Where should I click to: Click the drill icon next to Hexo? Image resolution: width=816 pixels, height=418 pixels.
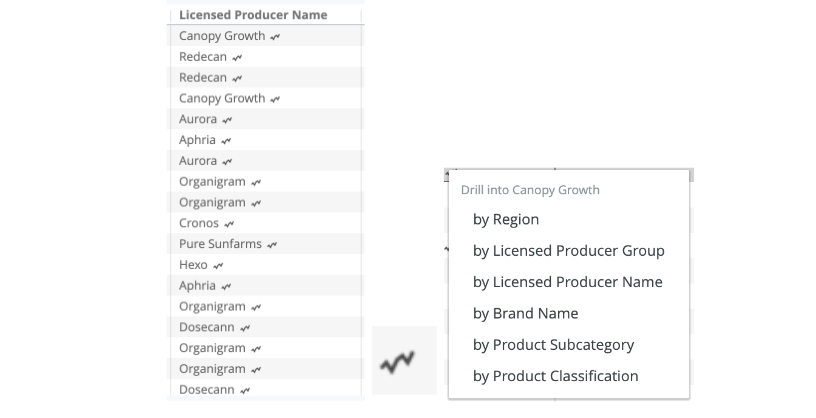click(219, 266)
